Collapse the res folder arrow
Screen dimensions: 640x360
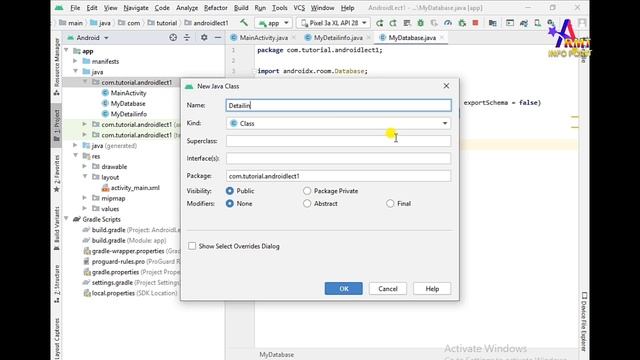click(76, 156)
